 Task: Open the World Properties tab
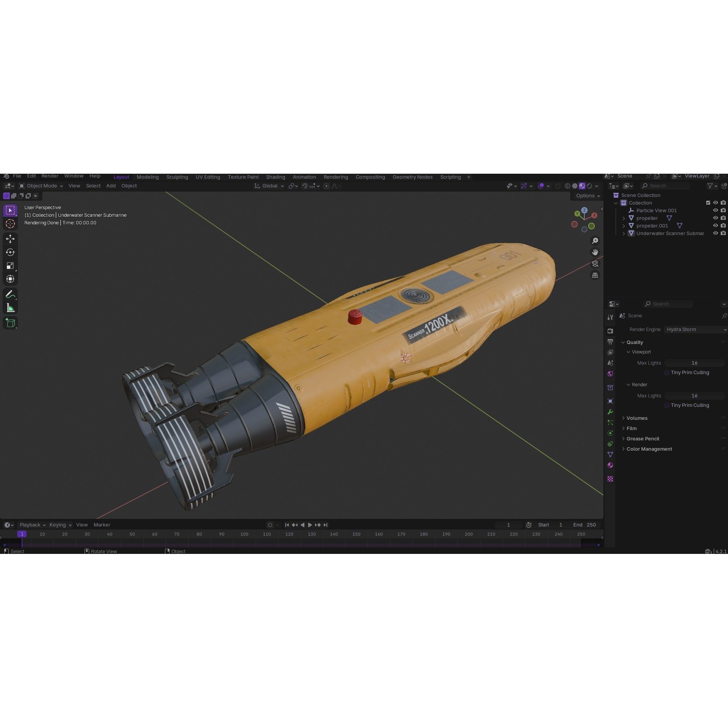tap(610, 373)
